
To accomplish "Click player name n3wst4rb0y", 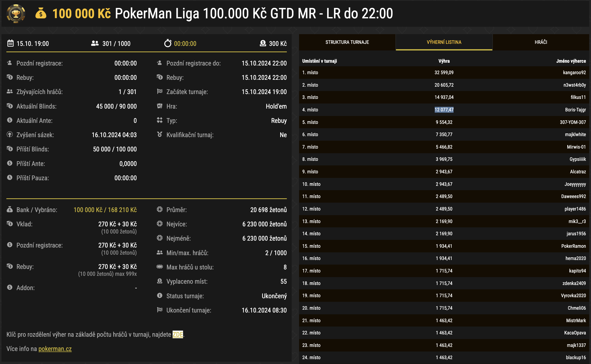I will click(575, 85).
